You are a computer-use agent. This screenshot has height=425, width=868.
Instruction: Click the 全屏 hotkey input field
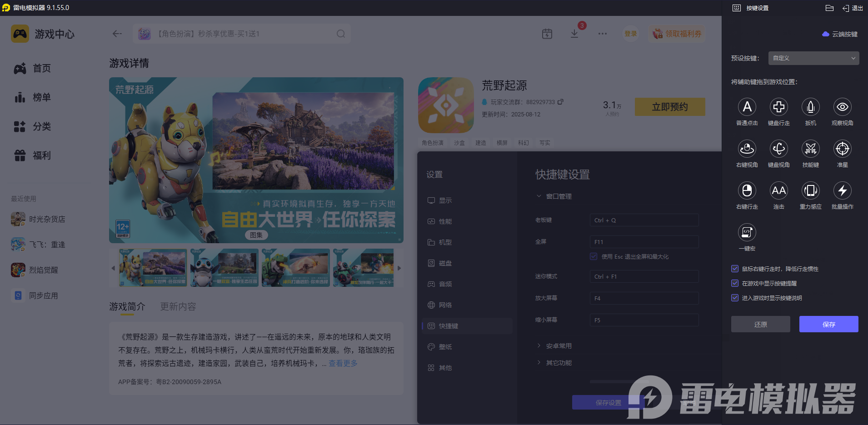click(x=644, y=241)
